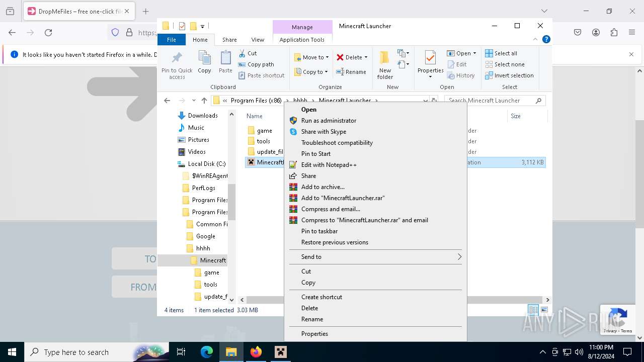The width and height of the screenshot is (644, 362).
Task: Click the Explorer Help icon
Action: 546,39
